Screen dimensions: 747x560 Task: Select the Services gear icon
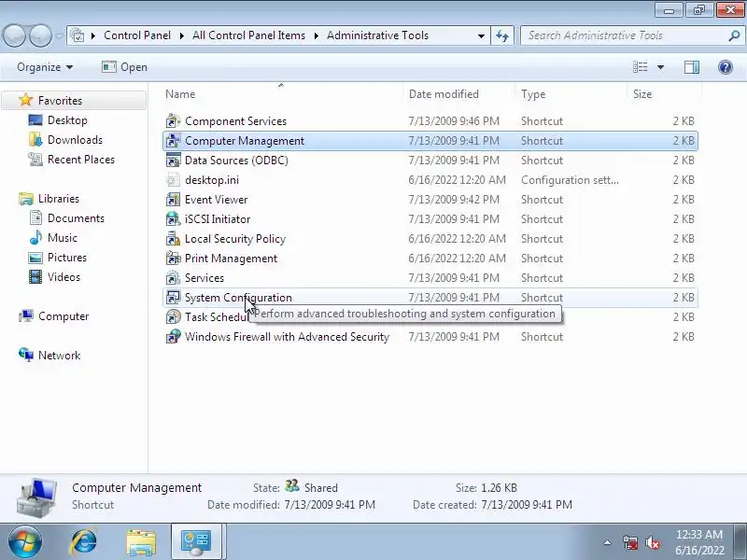tap(173, 277)
